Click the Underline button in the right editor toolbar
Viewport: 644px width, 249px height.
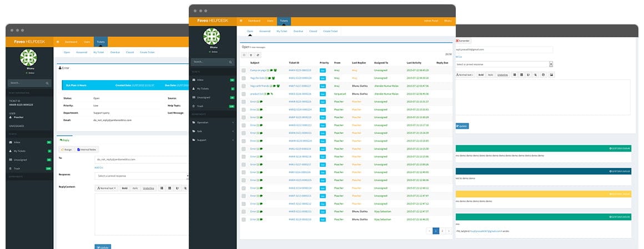click(x=502, y=75)
